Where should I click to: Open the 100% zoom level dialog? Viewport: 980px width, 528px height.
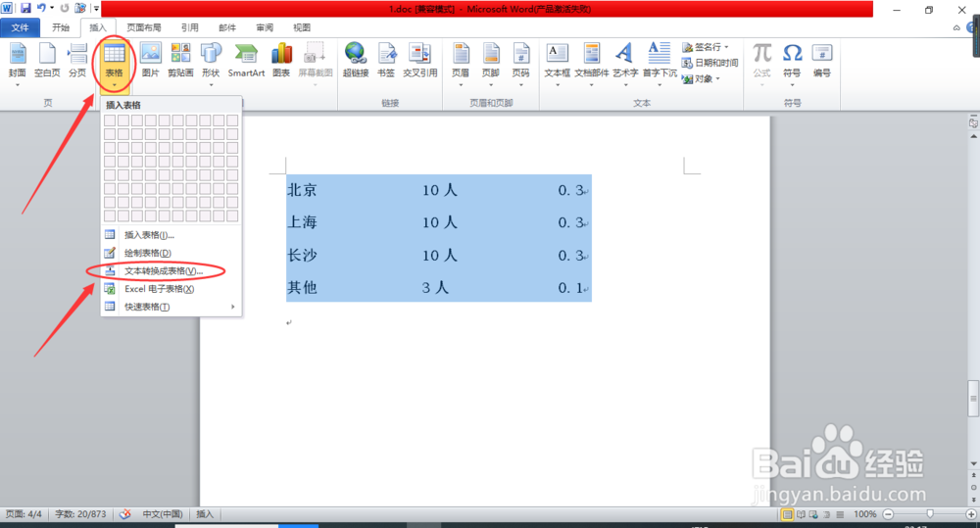click(865, 514)
